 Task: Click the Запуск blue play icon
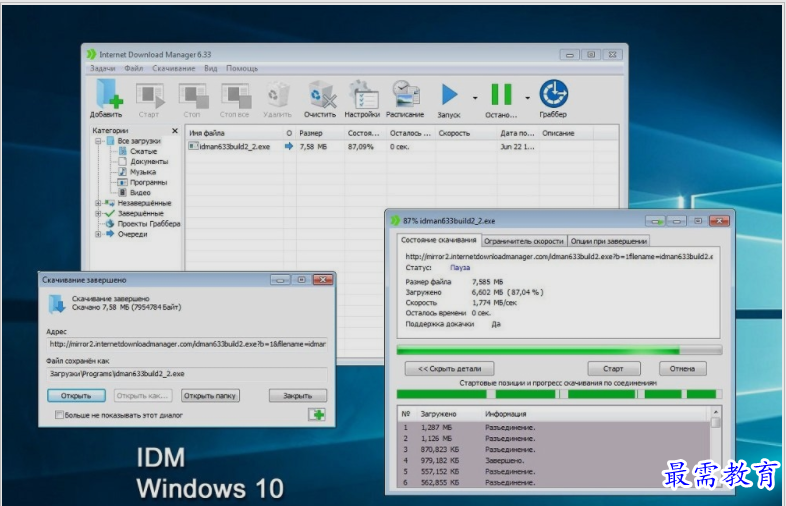[x=450, y=94]
